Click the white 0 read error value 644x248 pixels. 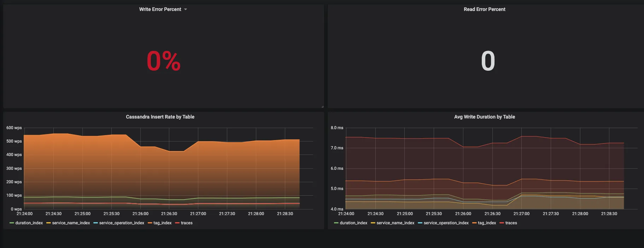pyautogui.click(x=488, y=61)
